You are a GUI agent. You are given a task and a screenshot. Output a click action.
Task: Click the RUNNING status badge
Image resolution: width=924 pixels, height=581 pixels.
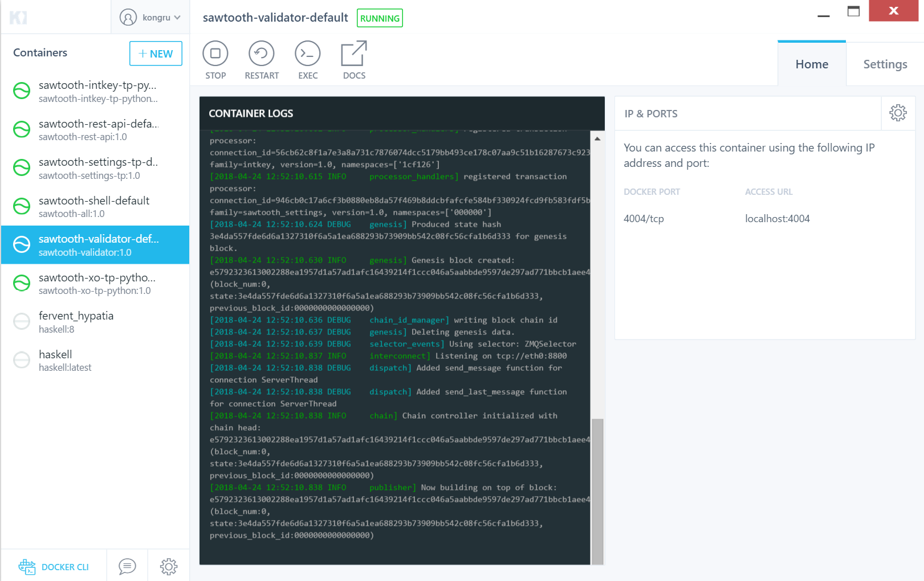(x=380, y=18)
